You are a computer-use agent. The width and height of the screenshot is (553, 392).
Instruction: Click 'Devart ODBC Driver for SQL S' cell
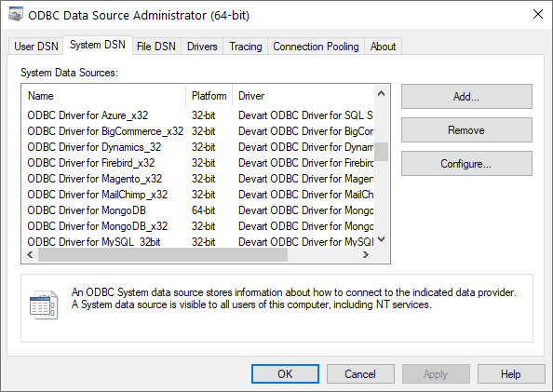(x=305, y=115)
